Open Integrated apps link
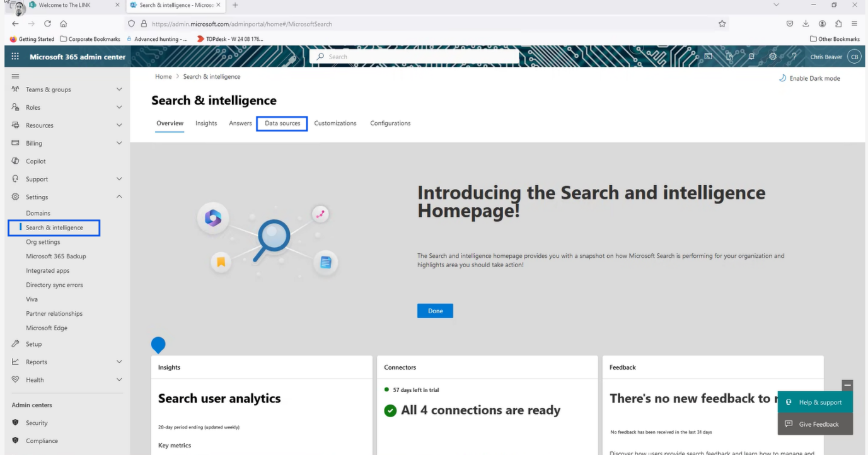868x455 pixels. point(48,271)
